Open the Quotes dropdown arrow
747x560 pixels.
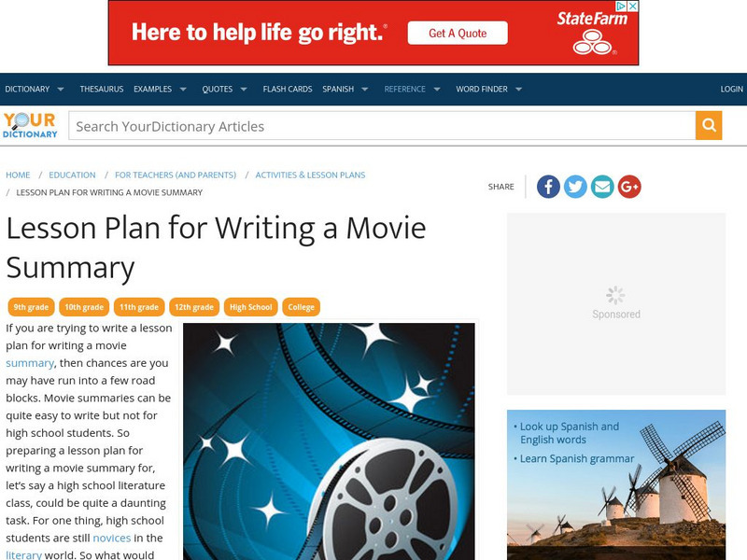244,89
